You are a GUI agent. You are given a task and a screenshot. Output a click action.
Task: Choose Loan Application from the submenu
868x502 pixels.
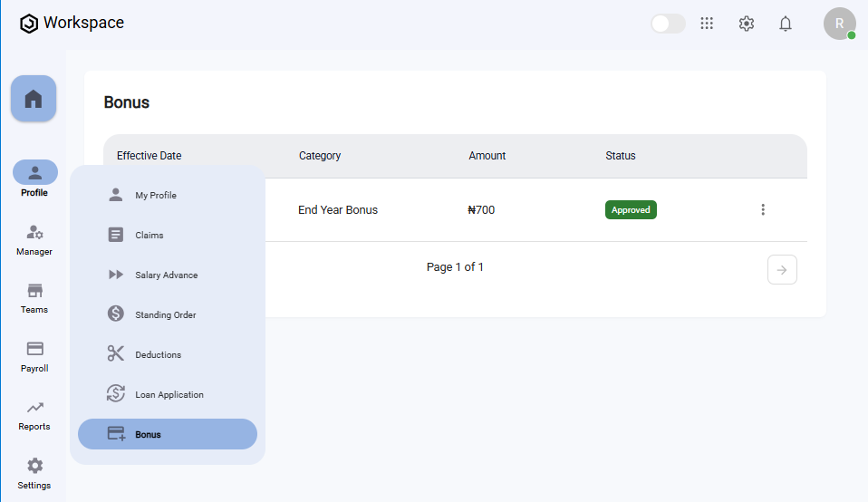pyautogui.click(x=169, y=395)
